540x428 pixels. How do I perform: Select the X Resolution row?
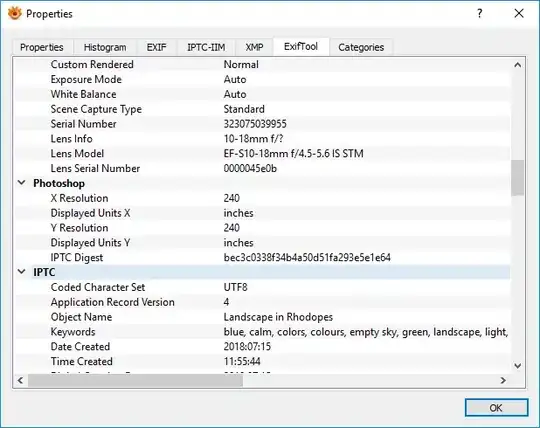click(x=262, y=198)
